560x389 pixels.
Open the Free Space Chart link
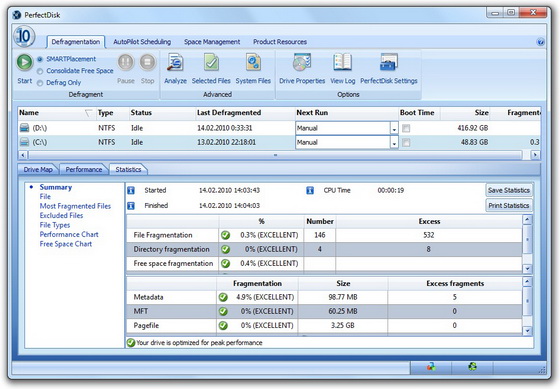[66, 244]
